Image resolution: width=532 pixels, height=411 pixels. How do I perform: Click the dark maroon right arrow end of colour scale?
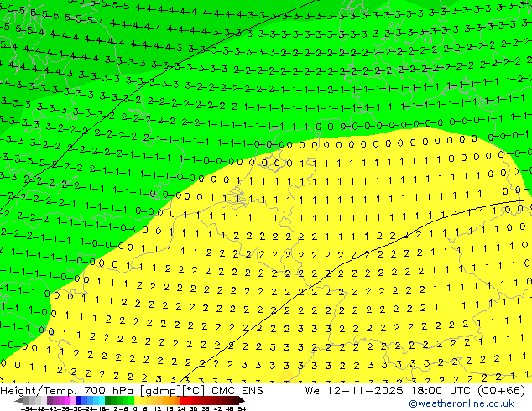pyautogui.click(x=242, y=401)
